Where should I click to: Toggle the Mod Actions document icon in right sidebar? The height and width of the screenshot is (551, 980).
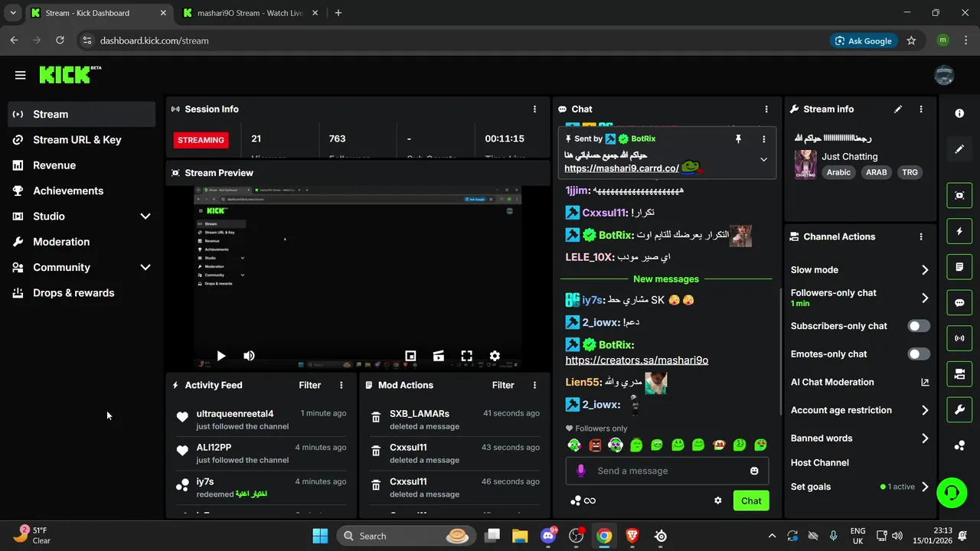[959, 267]
